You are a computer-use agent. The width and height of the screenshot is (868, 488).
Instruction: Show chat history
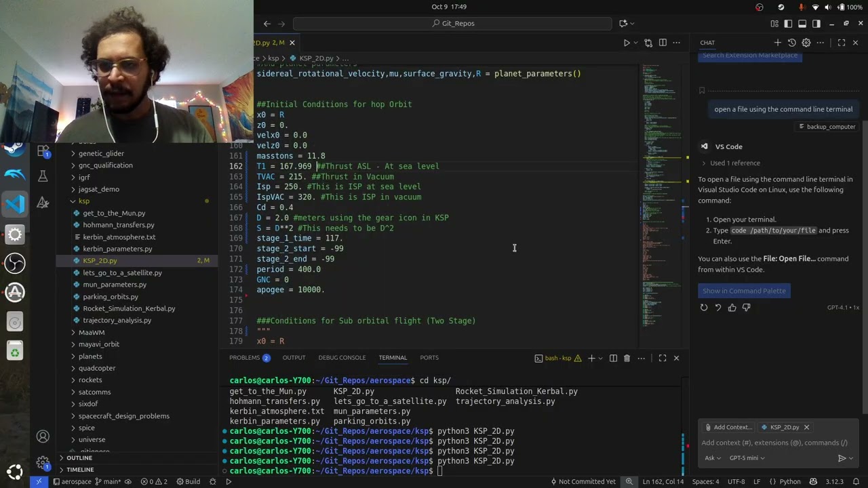coord(791,43)
